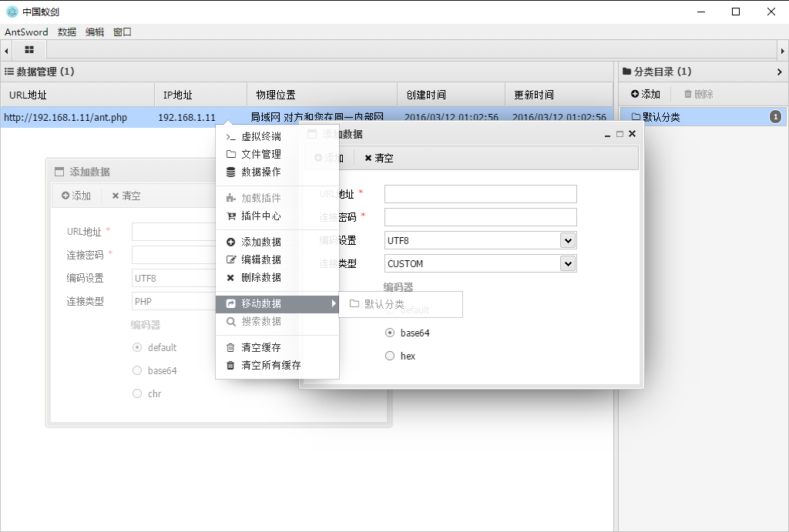Click the trash icon beside 清空缓存

(230, 347)
